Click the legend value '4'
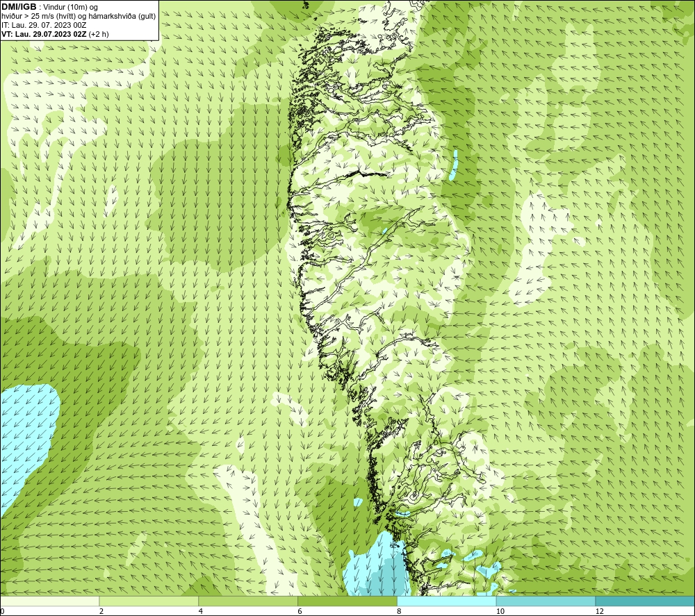Screen dimensions: 695x616 201,611
